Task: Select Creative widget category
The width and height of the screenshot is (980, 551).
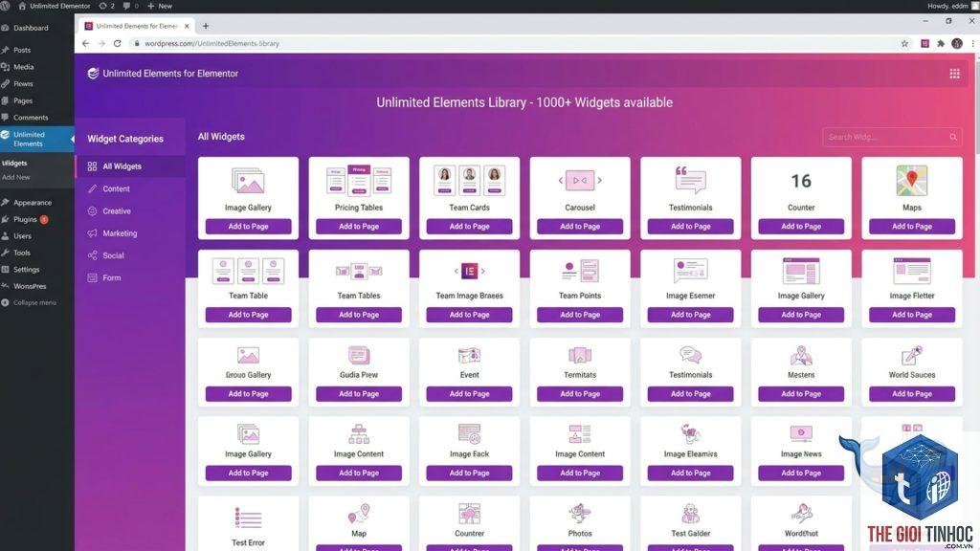Action: click(130, 211)
